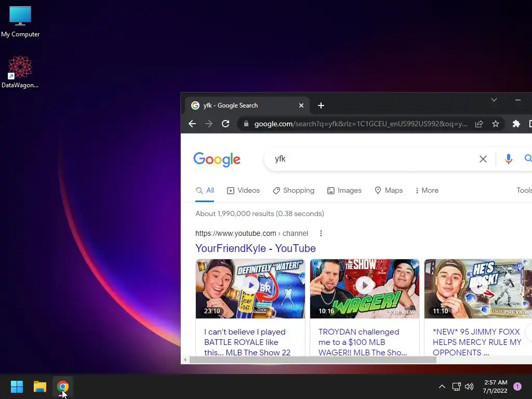Open Tools for search filtering
The image size is (532, 399).
click(524, 190)
